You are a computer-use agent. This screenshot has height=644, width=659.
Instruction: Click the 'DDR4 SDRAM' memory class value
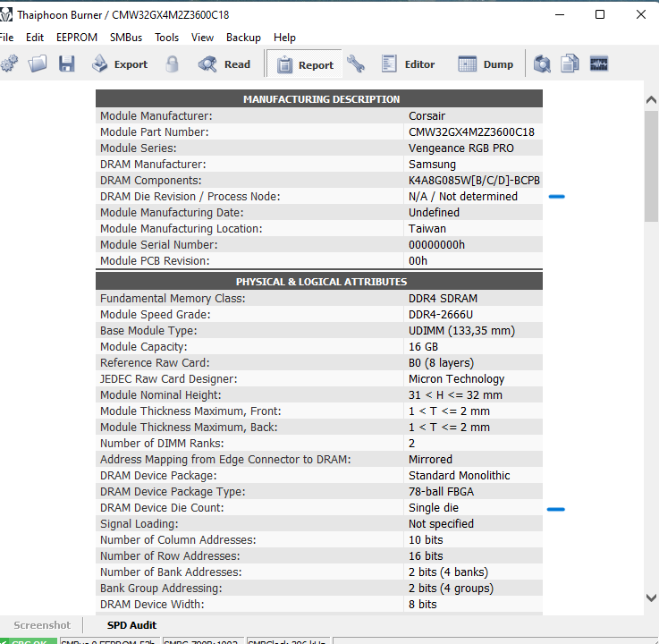(x=443, y=299)
